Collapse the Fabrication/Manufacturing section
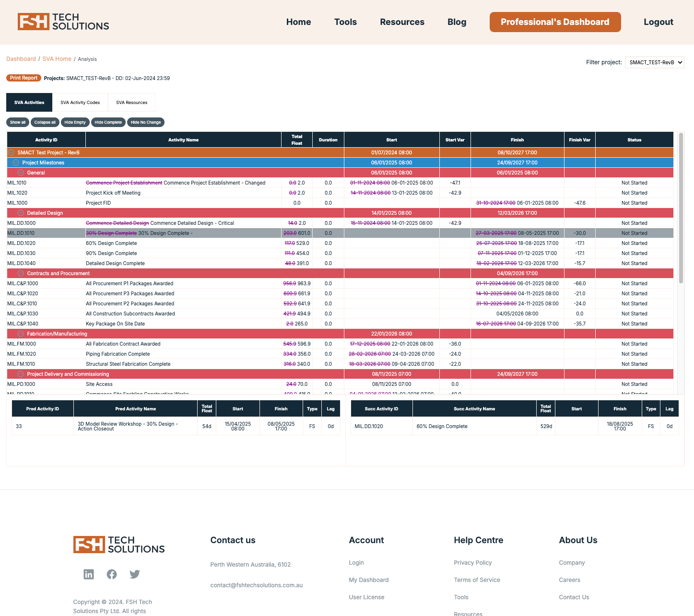The width and height of the screenshot is (694, 616). 21,334
